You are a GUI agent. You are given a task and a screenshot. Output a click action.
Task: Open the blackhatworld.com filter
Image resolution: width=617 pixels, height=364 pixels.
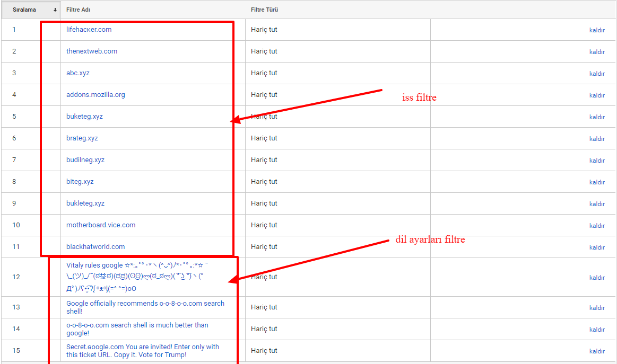(x=95, y=246)
